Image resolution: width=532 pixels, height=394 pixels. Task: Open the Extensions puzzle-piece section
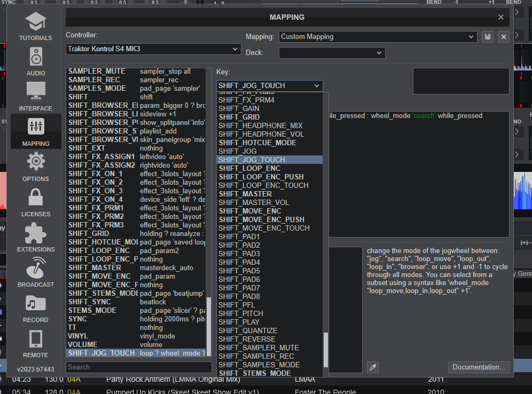[36, 238]
